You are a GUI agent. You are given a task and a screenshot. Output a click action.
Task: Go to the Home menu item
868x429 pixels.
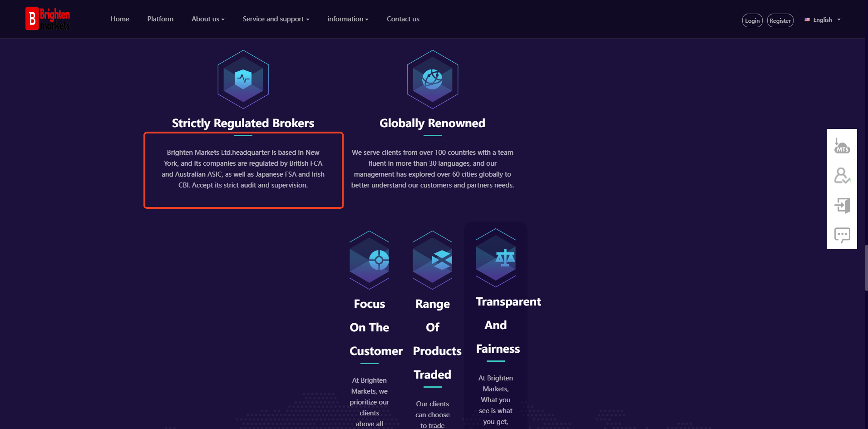click(x=120, y=19)
